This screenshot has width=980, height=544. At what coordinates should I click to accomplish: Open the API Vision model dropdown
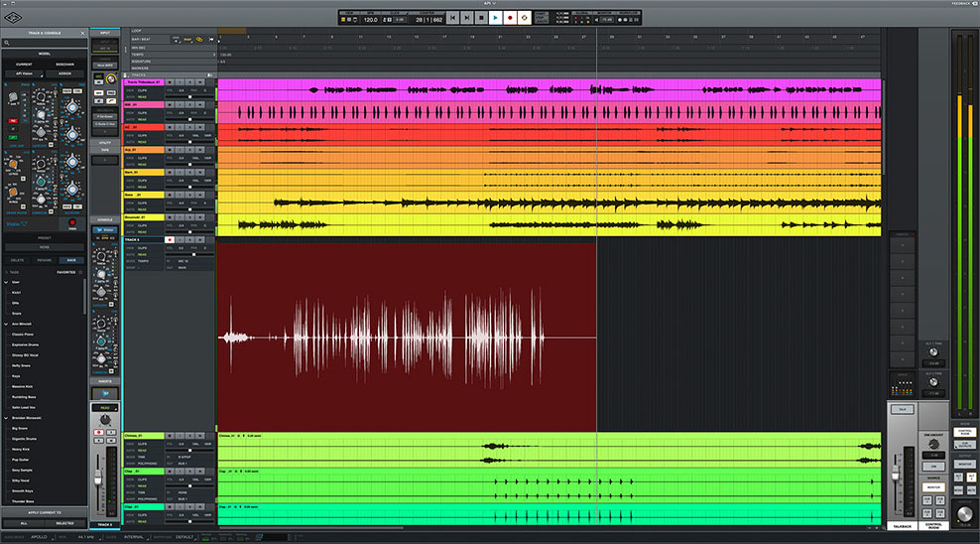click(25, 73)
